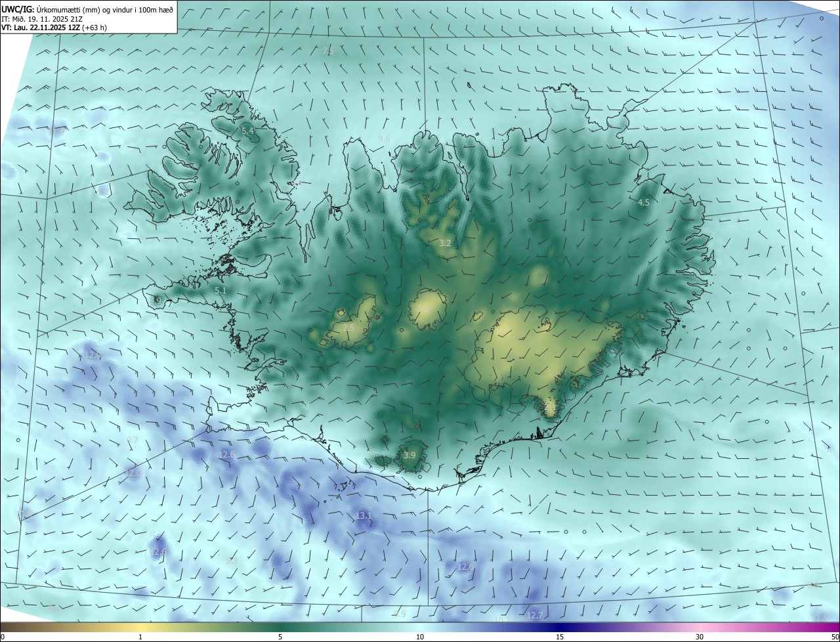Click the 4.5 value in East Iceland
The height and width of the screenshot is (642, 840).
(x=644, y=203)
